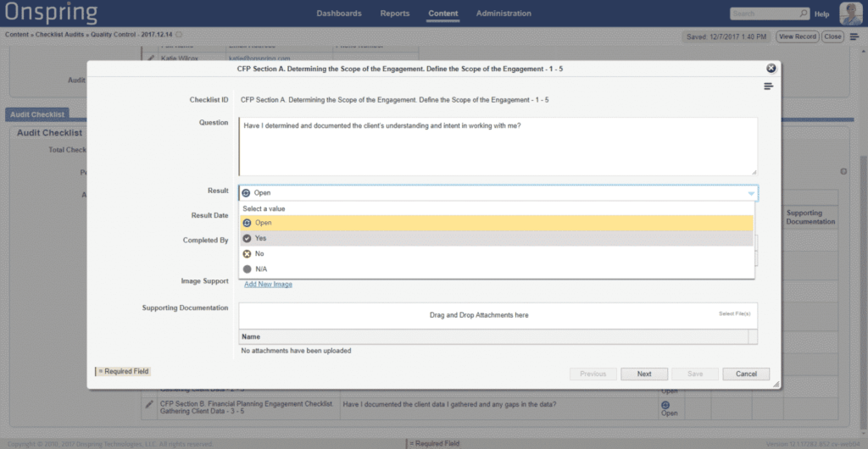868x449 pixels.
Task: Click the Checklist ID value text
Action: point(395,100)
